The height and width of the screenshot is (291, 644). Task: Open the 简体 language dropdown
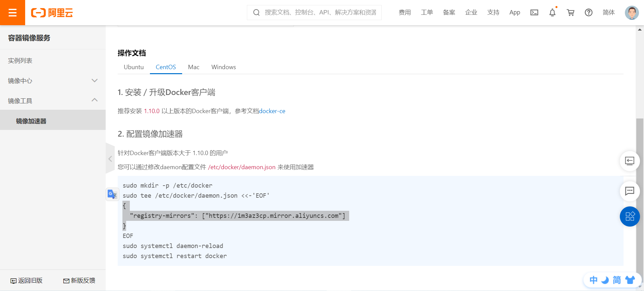[609, 12]
